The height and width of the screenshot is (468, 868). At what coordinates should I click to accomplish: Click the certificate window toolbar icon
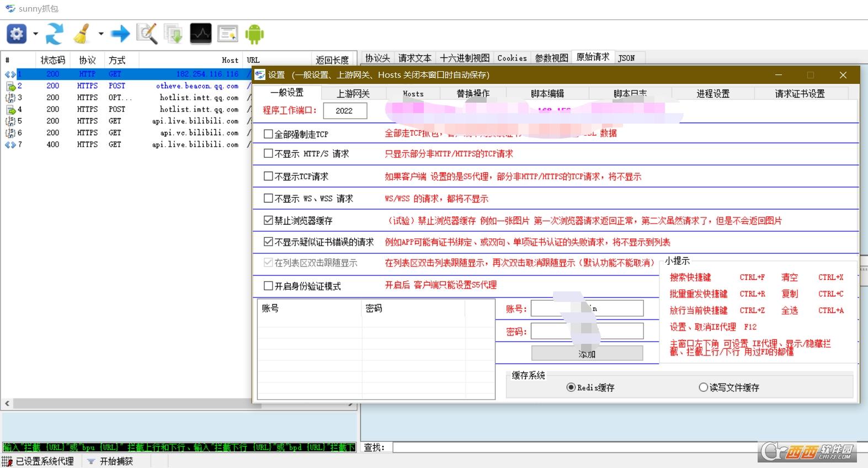pyautogui.click(x=227, y=34)
